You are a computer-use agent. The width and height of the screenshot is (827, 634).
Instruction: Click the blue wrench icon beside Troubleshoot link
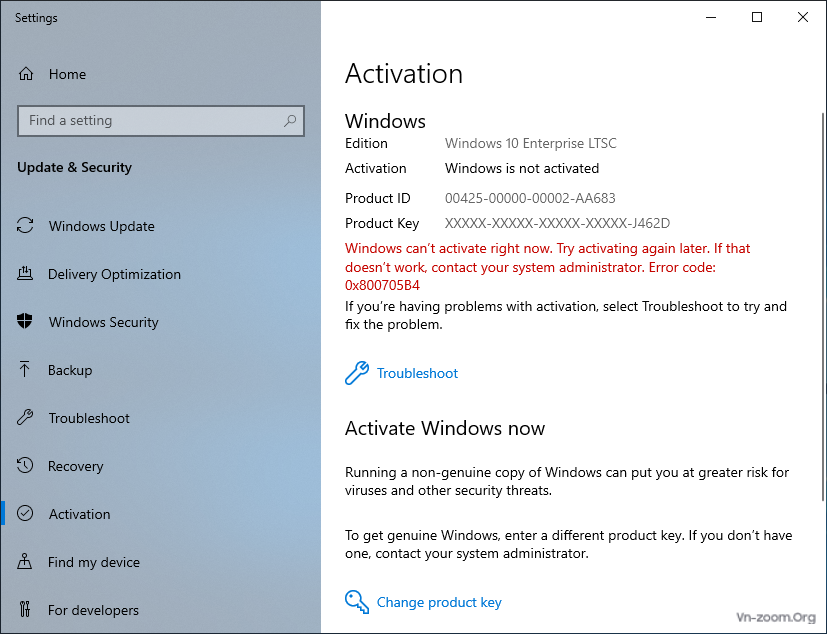point(357,373)
